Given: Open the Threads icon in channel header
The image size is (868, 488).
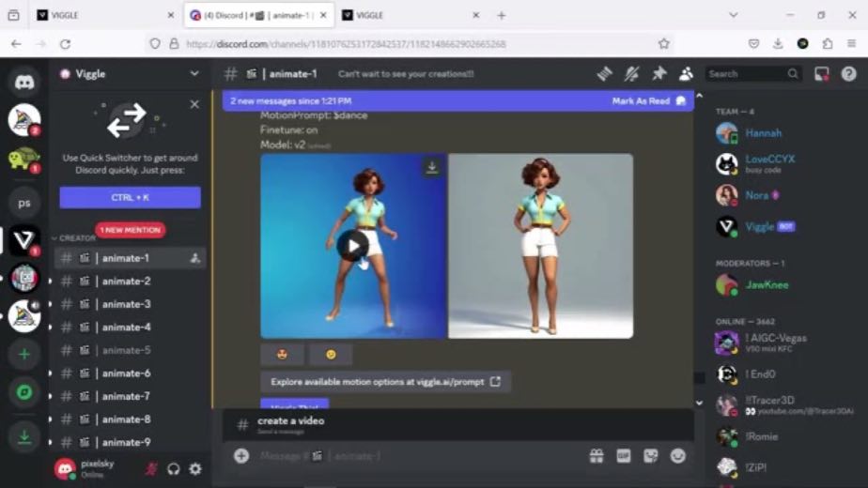Looking at the screenshot, I should (605, 73).
